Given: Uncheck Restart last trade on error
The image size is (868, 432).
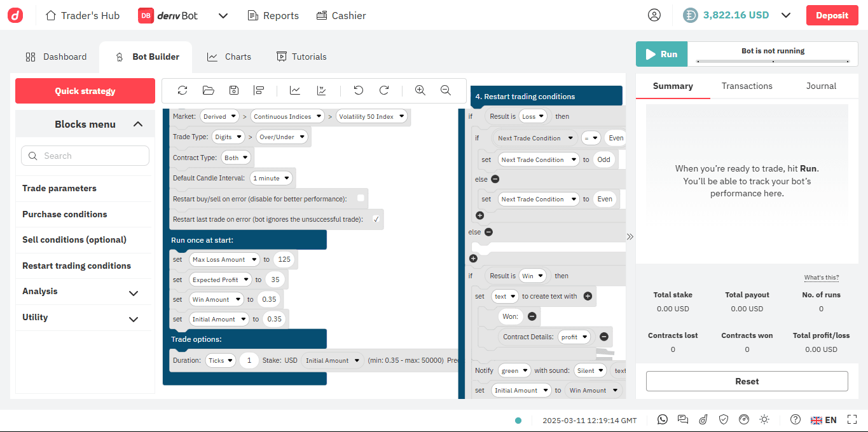Looking at the screenshot, I should [376, 219].
